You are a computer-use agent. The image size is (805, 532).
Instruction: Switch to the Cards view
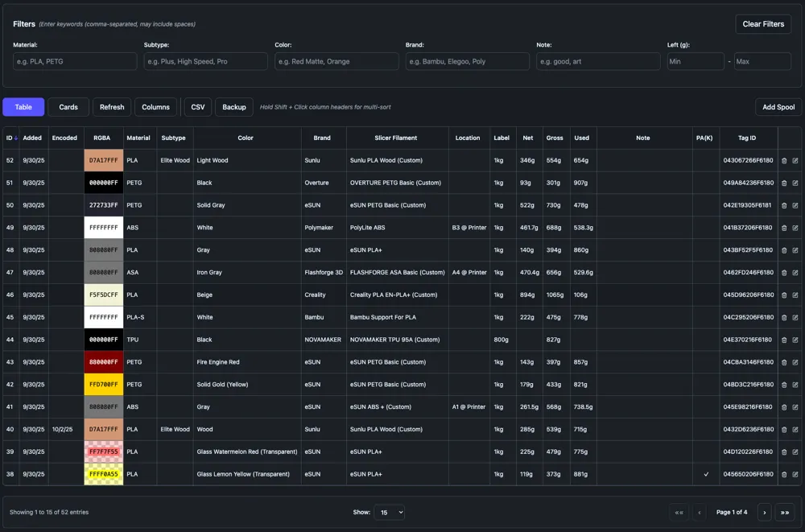[x=68, y=107]
